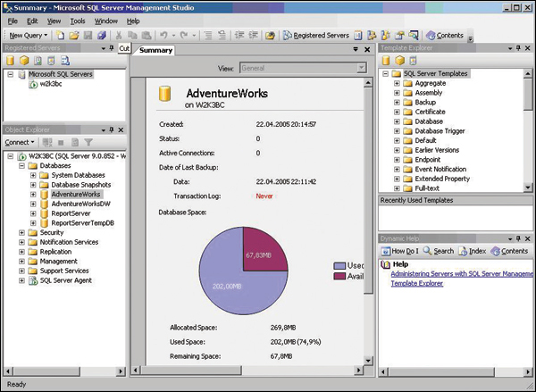The image size is (536, 392).
Task: Click the New File icon in toolbar
Action: coord(61,35)
